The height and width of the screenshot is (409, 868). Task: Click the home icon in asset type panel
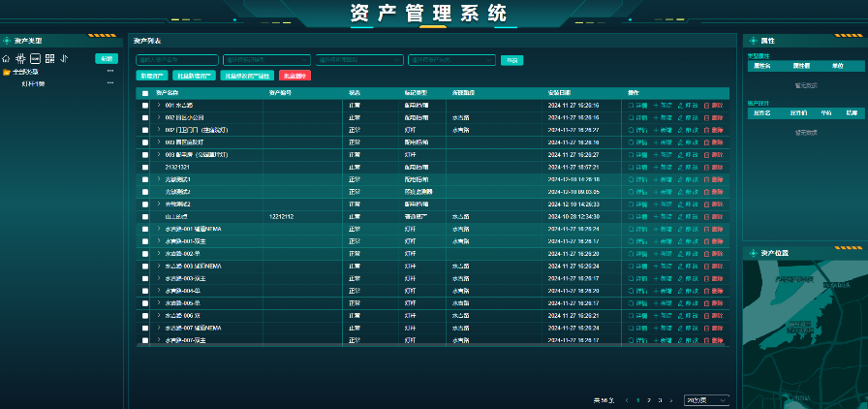point(7,58)
